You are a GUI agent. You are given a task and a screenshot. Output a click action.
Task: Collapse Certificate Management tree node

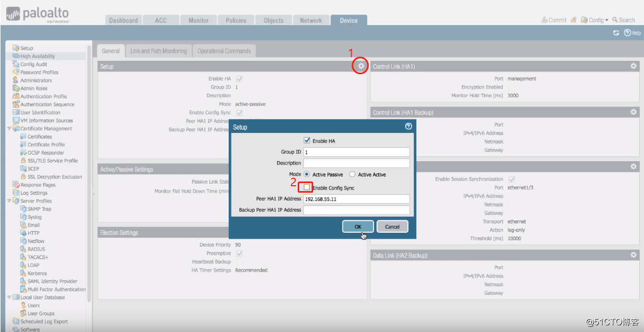(x=9, y=129)
